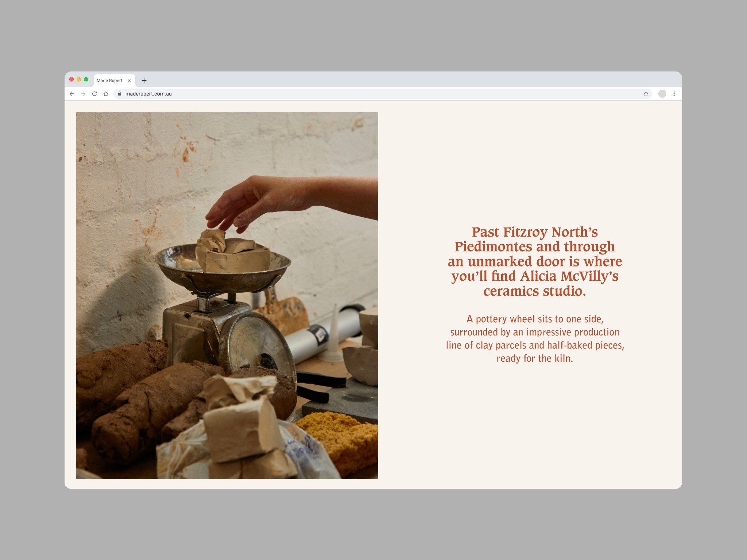Click the browser back arrow

click(x=72, y=94)
